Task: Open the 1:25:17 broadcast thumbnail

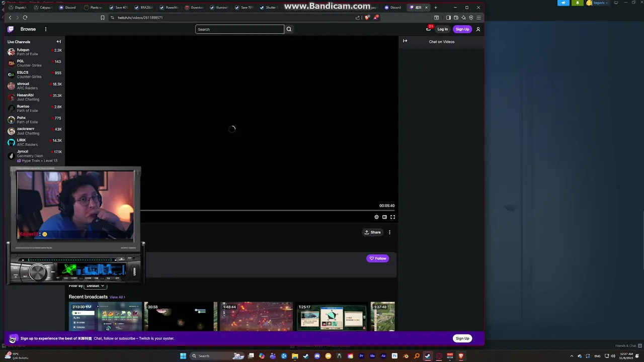Action: coord(332,316)
